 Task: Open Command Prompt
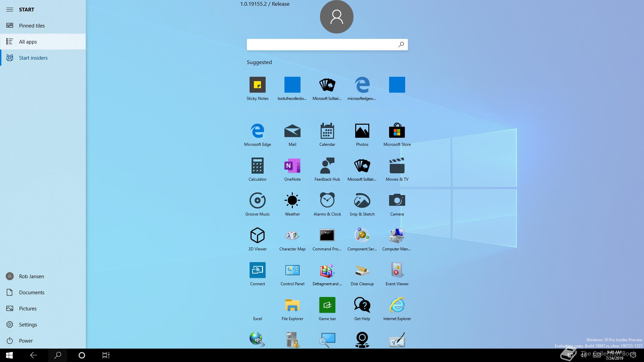(x=327, y=239)
